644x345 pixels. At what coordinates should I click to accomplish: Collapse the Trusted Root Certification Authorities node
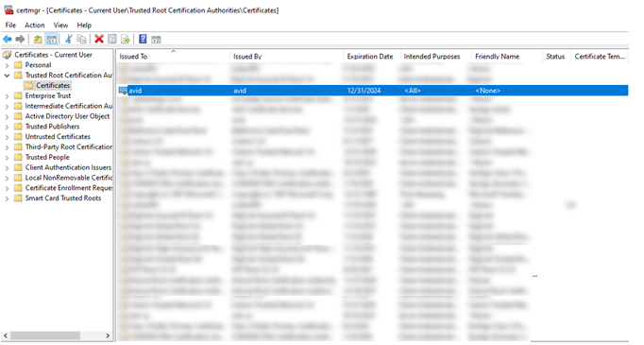(7, 76)
